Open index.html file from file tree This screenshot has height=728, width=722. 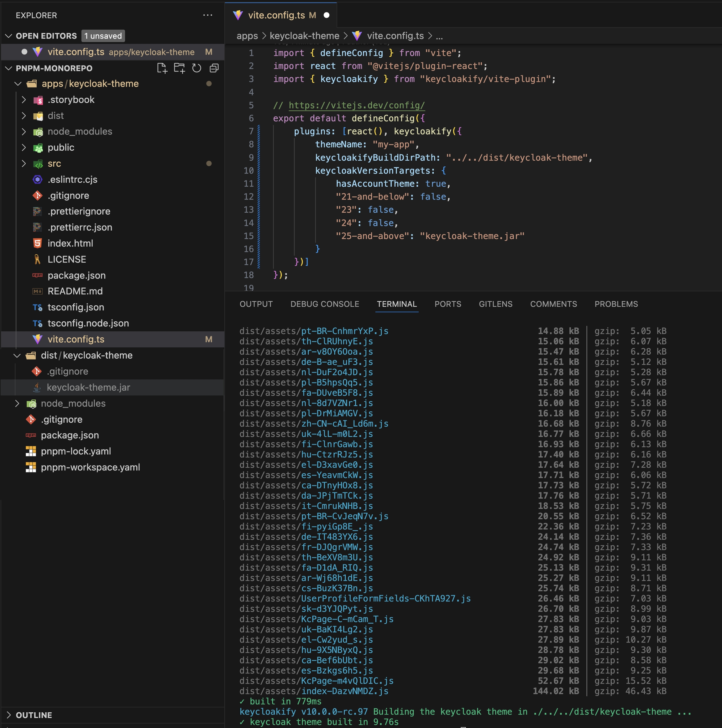click(x=70, y=243)
